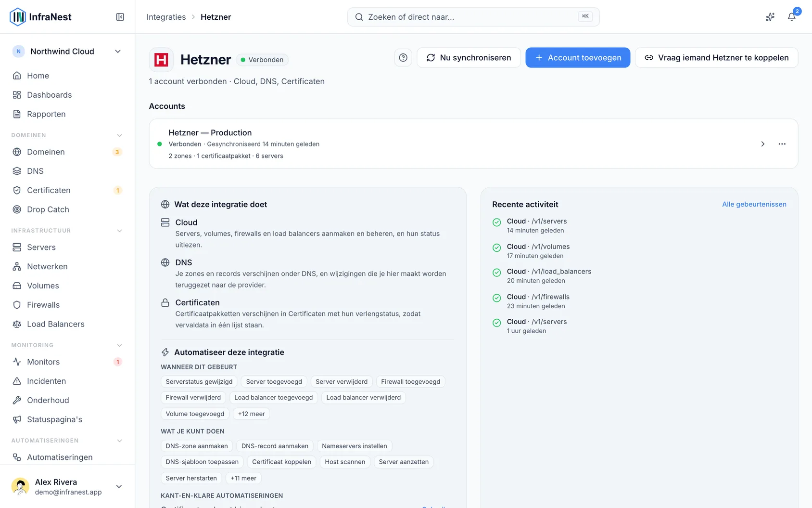
Task: Collapse the AUTOMATISERINGEN section
Action: coord(120,441)
